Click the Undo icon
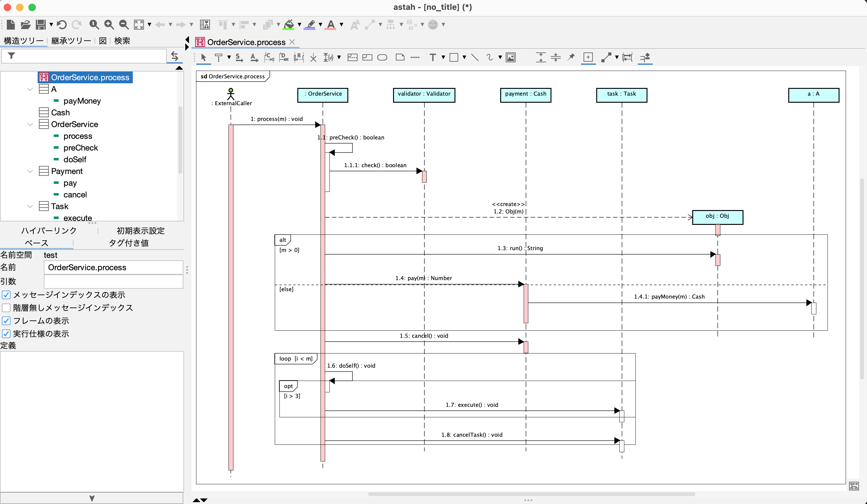 (x=61, y=24)
